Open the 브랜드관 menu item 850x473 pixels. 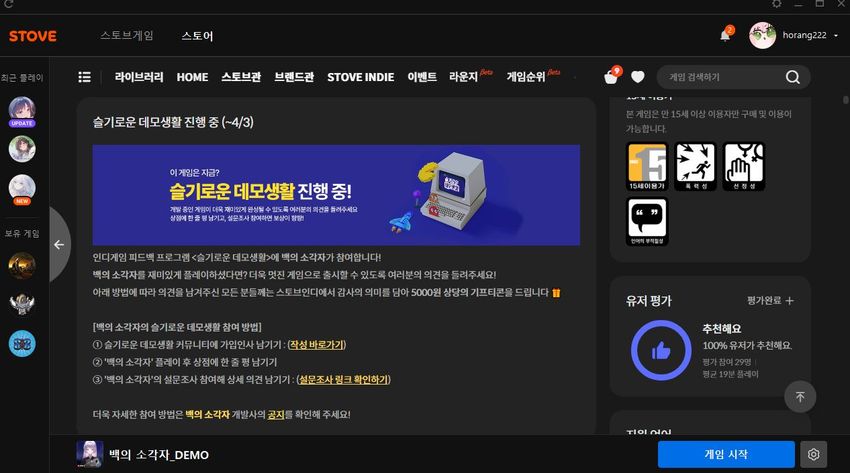[294, 77]
